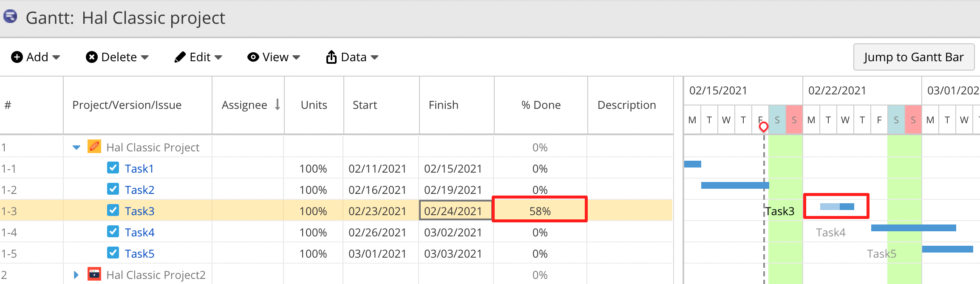The image size is (980, 284).
Task: Click the Add plus icon
Action: [17, 57]
